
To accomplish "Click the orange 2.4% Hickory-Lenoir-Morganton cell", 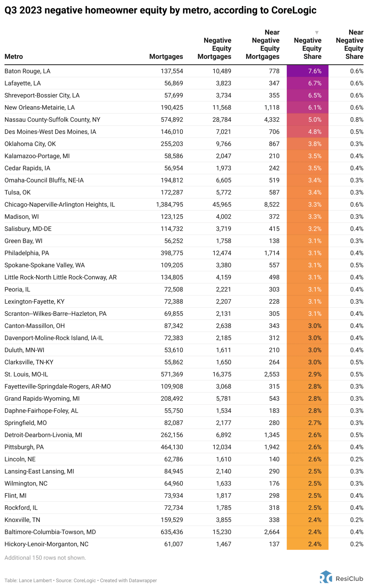I will [308, 544].
